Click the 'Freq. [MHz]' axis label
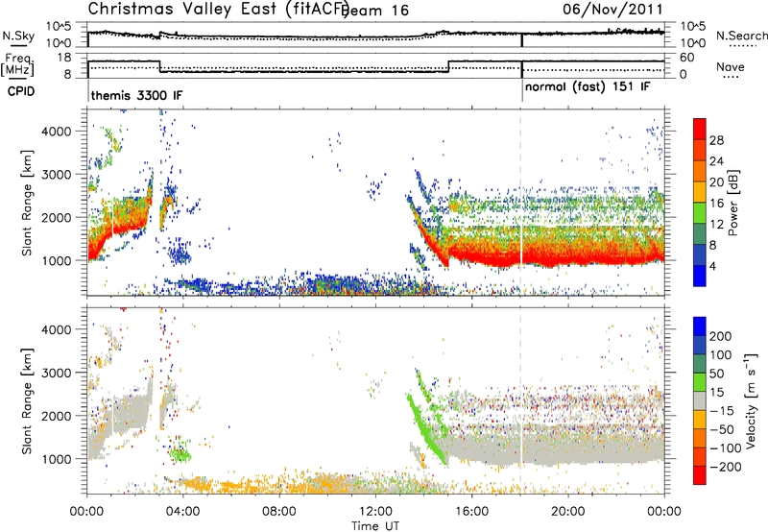Image resolution: width=768 pixels, height=532 pixels. pos(18,65)
